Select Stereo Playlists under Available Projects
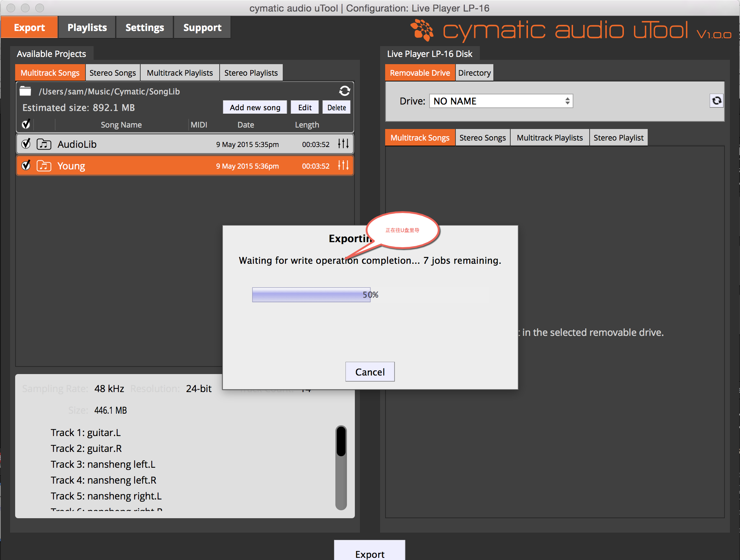This screenshot has width=740, height=560. (x=251, y=73)
